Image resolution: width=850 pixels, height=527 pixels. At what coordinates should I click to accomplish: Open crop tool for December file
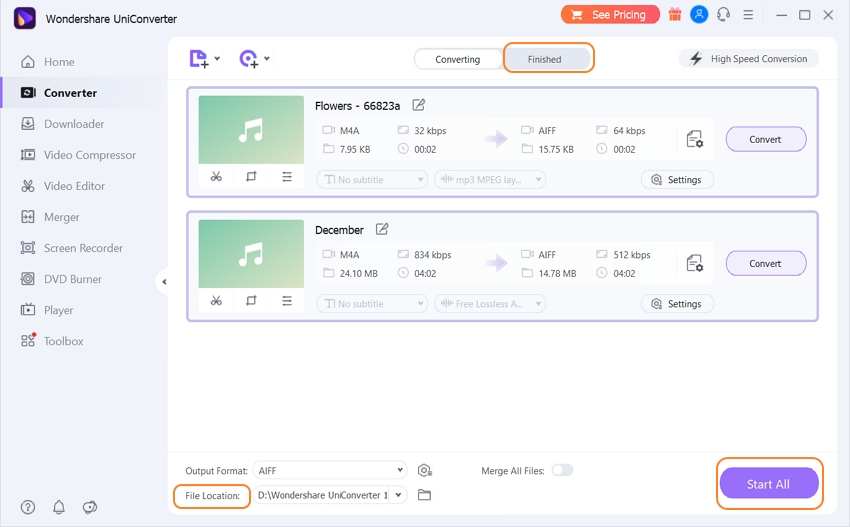251,300
